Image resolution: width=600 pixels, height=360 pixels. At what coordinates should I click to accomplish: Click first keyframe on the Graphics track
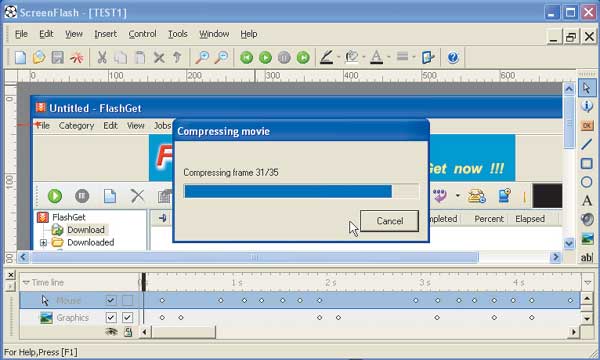(x=162, y=318)
